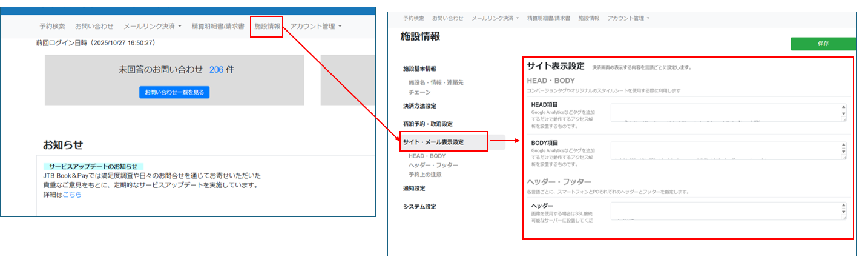Image resolution: width=868 pixels, height=268 pixels.
Task: Click the サイト表示設定 heading
Action: point(555,66)
